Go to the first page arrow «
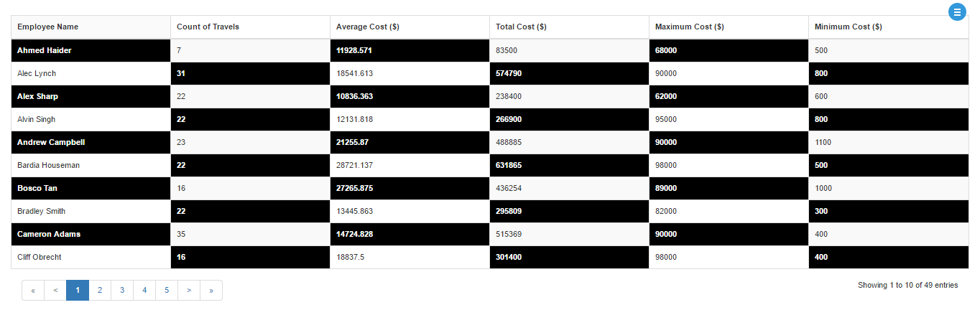Viewport: 980px width, 310px height. point(33,291)
